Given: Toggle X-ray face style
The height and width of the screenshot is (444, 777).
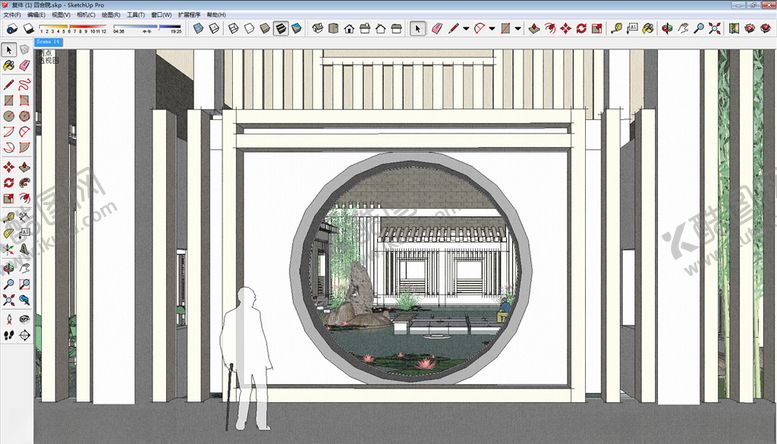Looking at the screenshot, I should point(199,29).
